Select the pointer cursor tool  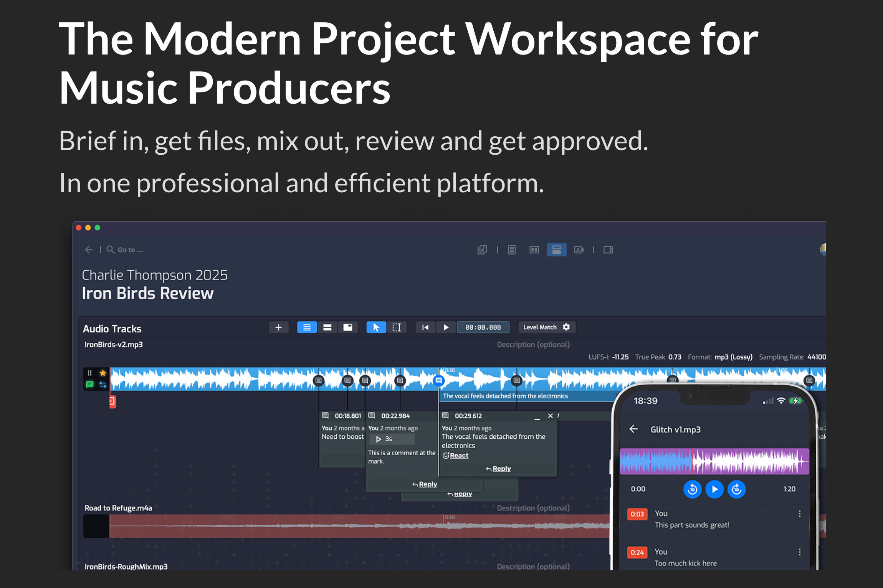[376, 327]
